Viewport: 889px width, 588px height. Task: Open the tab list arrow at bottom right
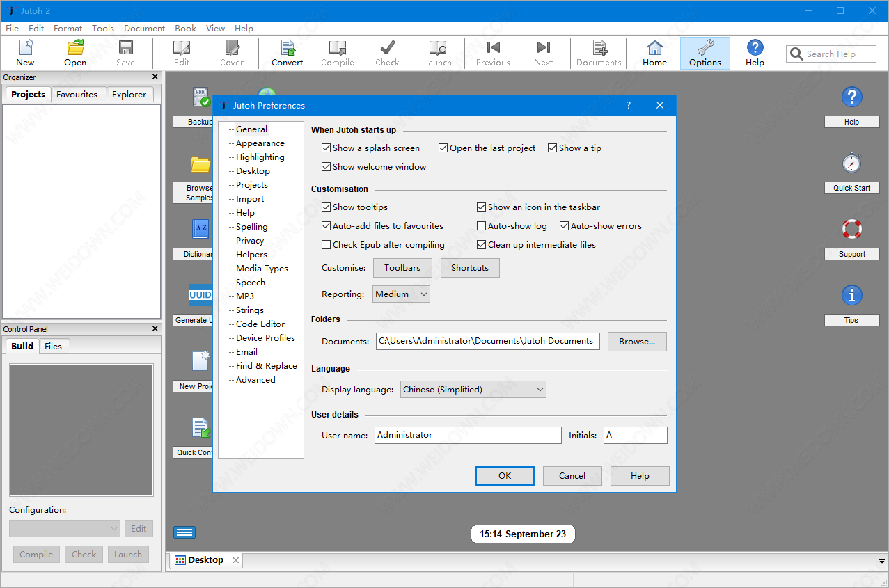pos(882,561)
